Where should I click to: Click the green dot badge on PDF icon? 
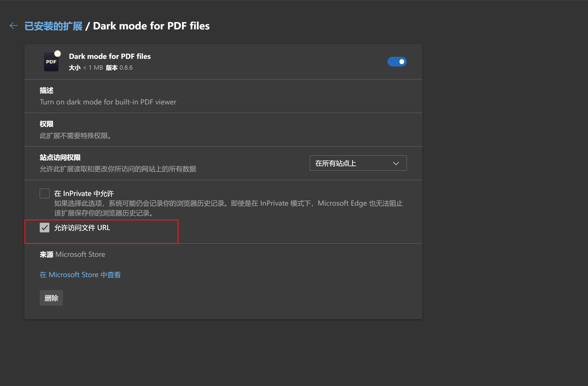(58, 53)
